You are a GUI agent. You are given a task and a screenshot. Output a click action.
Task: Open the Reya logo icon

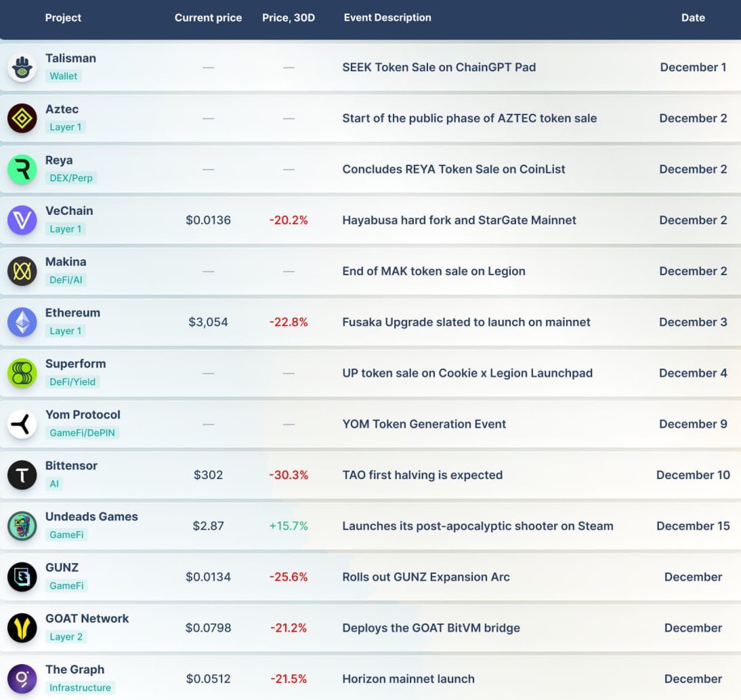click(x=22, y=168)
